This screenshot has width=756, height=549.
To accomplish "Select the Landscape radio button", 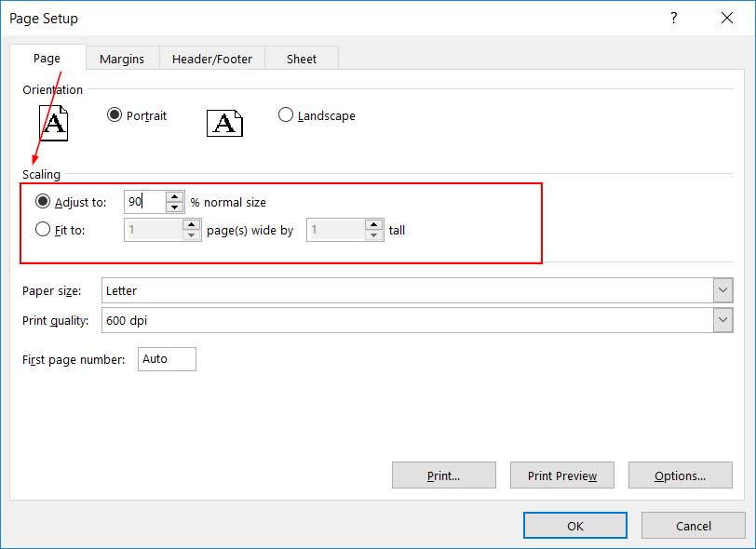I will 286,115.
